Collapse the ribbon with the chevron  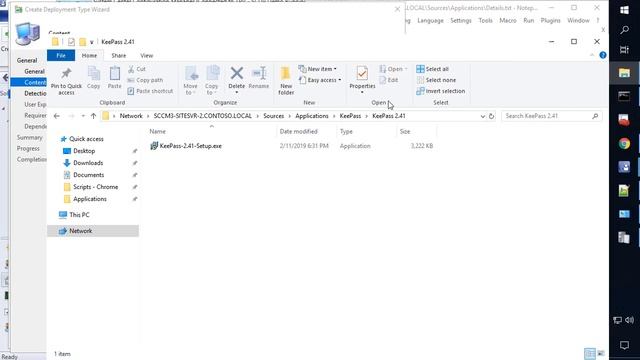pos(592,55)
